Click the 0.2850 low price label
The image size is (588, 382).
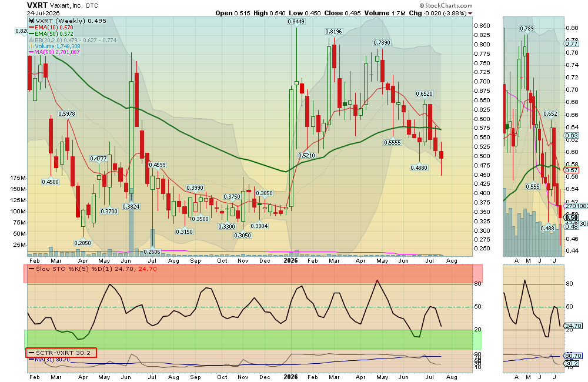pyautogui.click(x=82, y=243)
